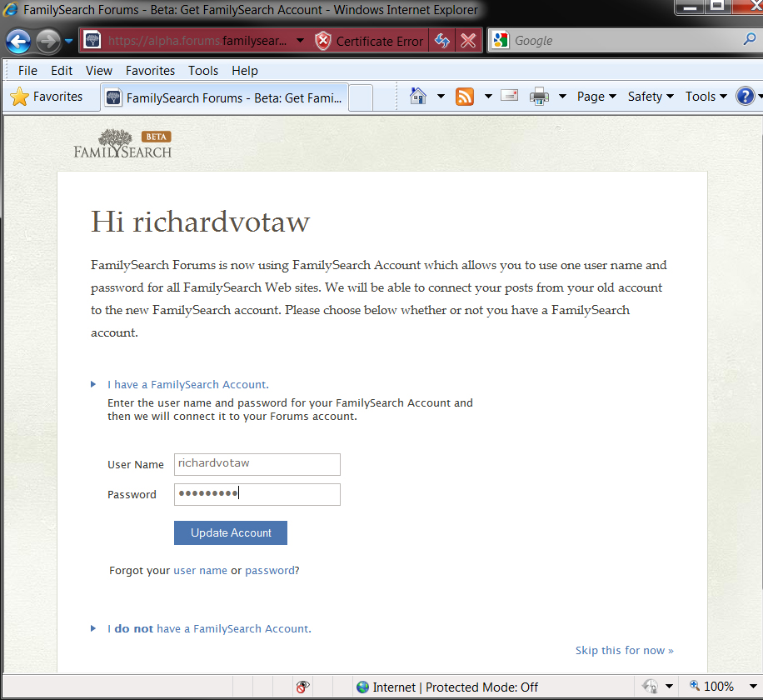Open the Page dropdown menu
The image size is (763, 700).
[x=596, y=97]
